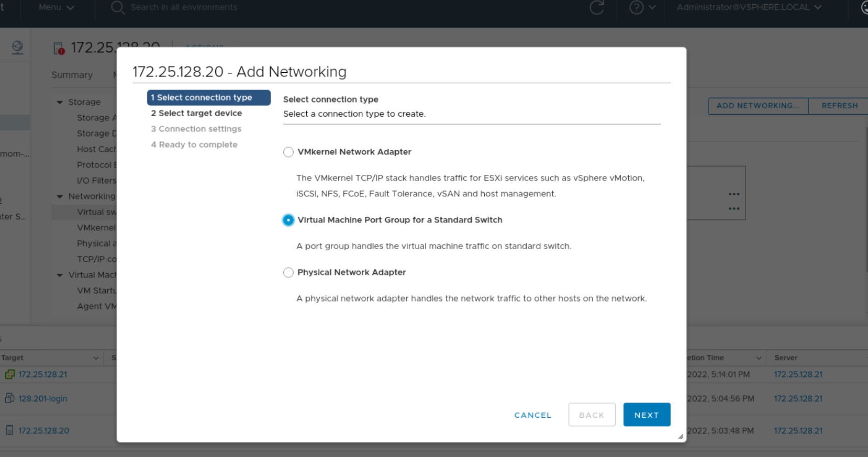Open the Administrator@VSPHERE.LOCAL user dropdown

coord(749,8)
